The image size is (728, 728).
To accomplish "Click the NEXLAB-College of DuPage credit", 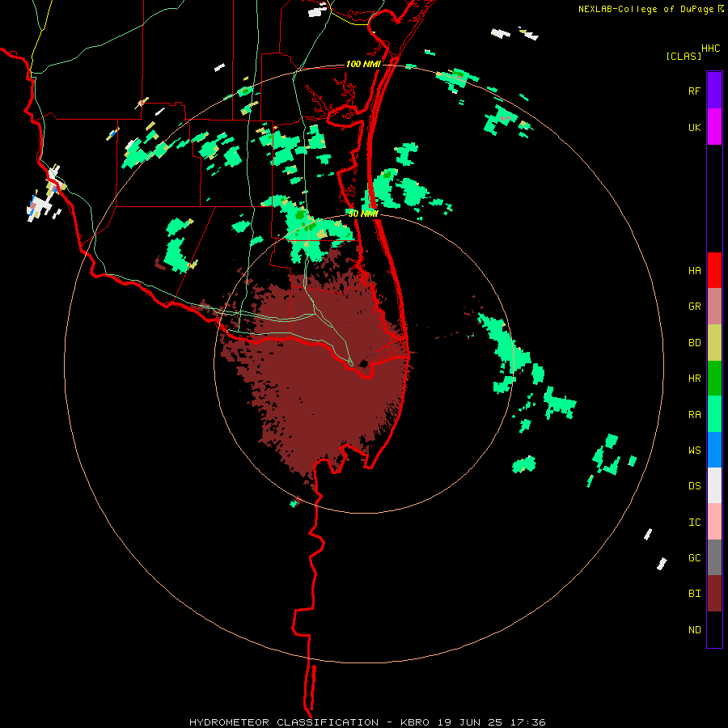I will point(645,9).
